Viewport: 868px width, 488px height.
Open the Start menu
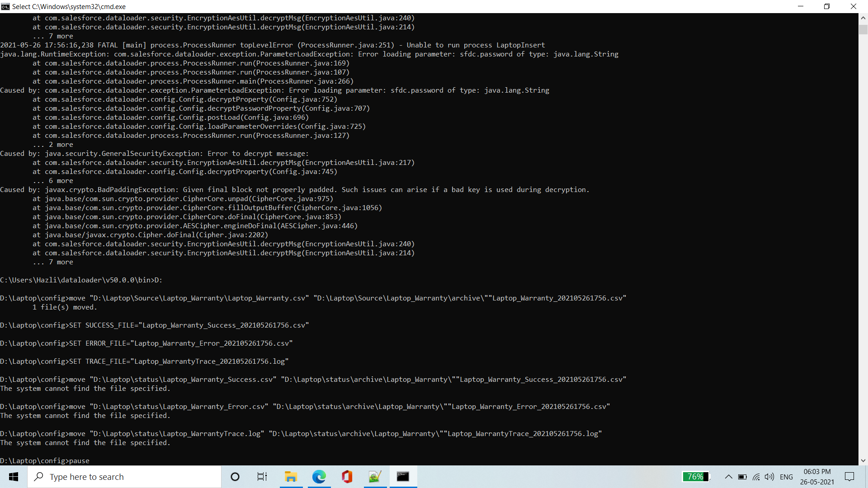tap(13, 477)
